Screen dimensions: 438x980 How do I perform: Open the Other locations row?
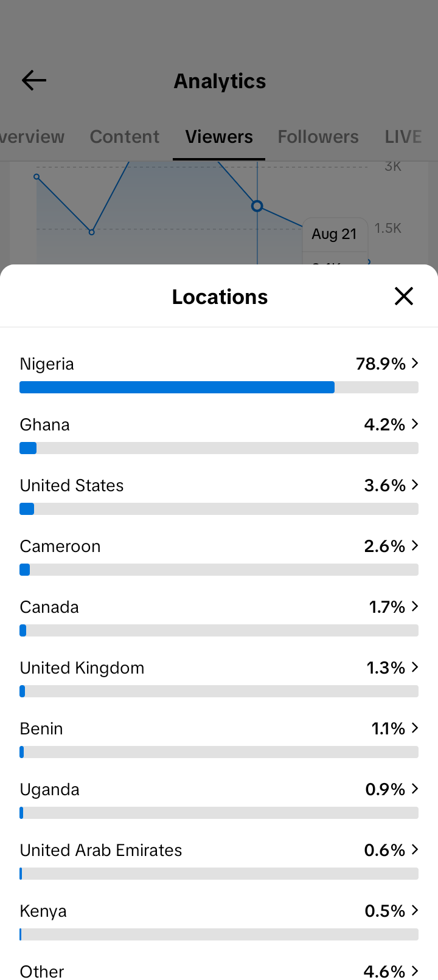click(x=219, y=971)
